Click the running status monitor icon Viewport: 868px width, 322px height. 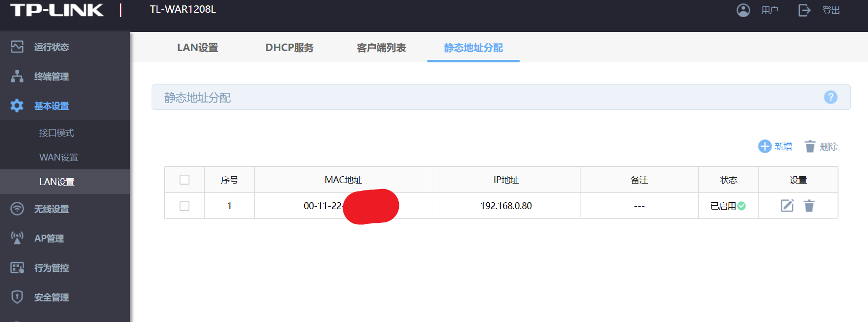17,47
